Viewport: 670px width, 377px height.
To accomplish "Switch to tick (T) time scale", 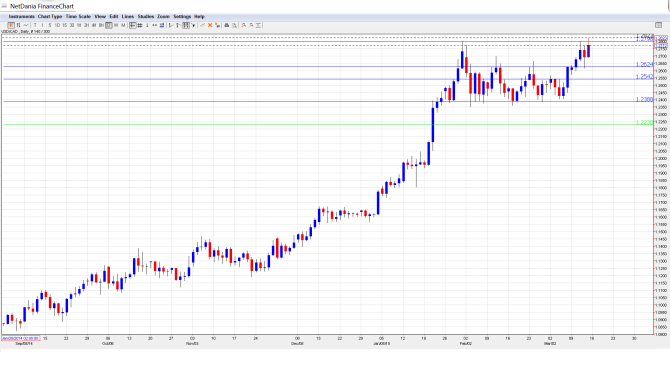I will [35, 26].
